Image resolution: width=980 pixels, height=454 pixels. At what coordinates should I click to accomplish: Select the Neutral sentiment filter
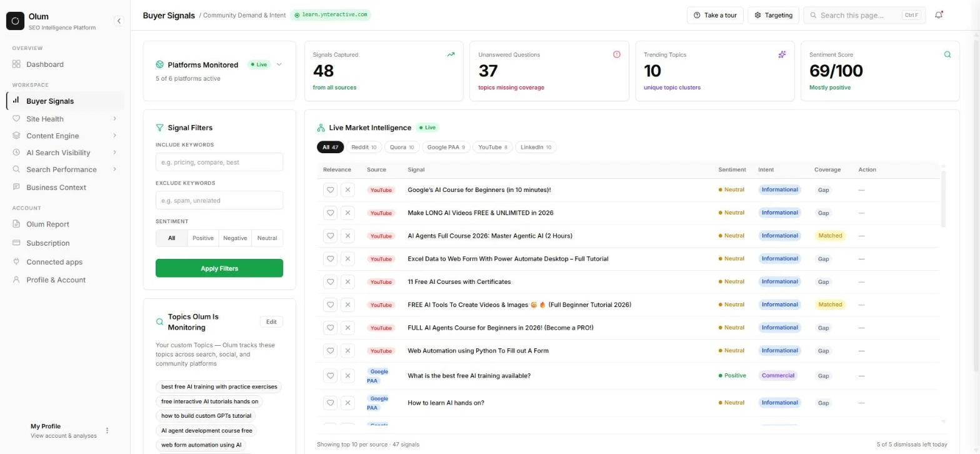pos(267,238)
